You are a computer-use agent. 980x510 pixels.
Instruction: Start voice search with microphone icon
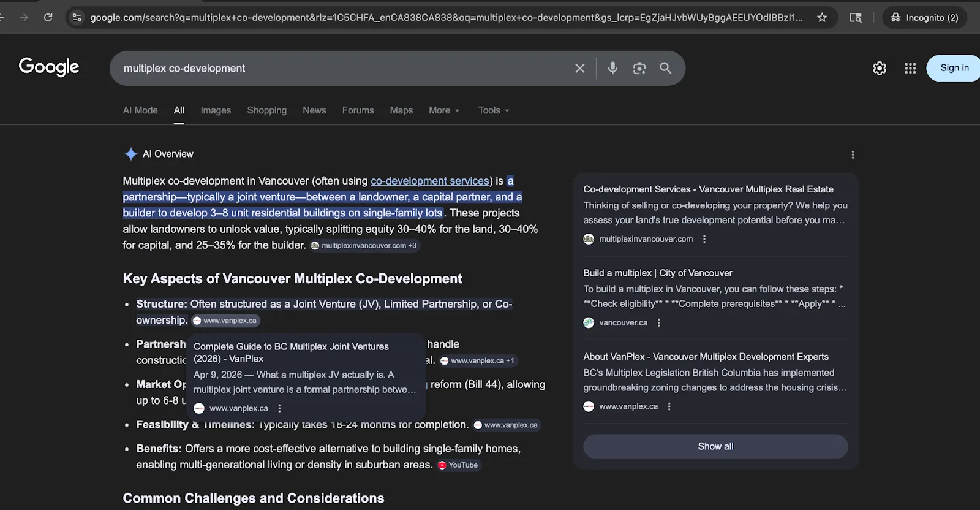(612, 68)
